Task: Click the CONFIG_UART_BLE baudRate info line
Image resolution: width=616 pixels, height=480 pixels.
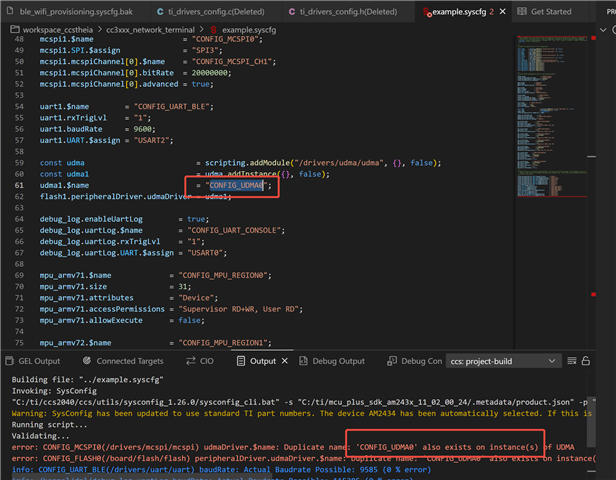Action: click(x=221, y=469)
